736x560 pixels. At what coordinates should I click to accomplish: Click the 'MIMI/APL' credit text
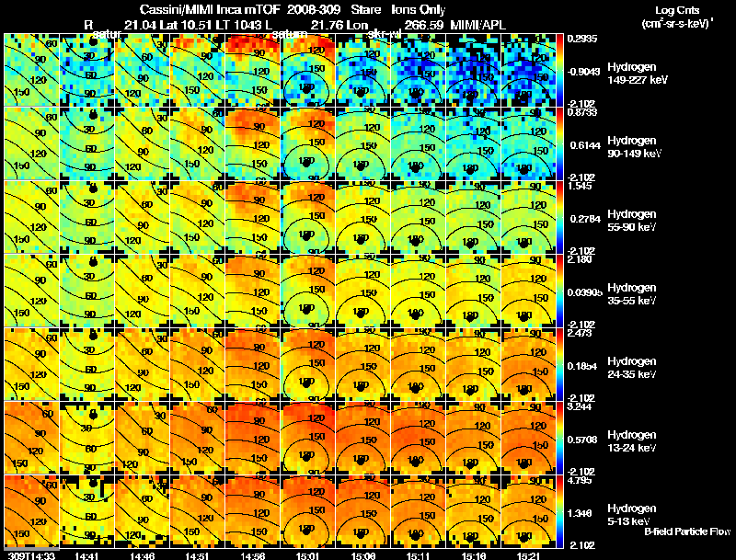pos(477,25)
